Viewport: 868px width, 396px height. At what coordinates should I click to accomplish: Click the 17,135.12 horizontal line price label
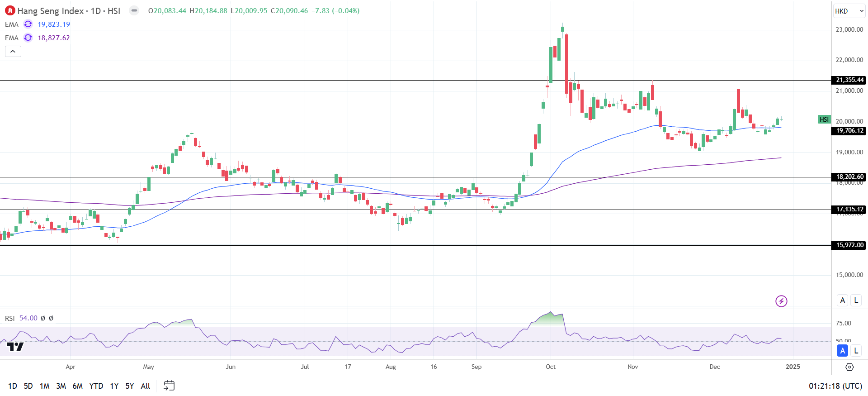coord(849,210)
